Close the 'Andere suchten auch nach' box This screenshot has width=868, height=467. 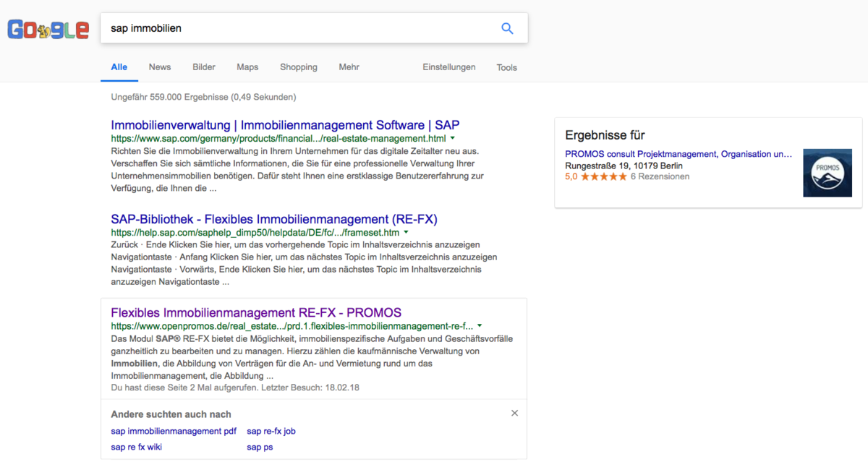pyautogui.click(x=514, y=414)
